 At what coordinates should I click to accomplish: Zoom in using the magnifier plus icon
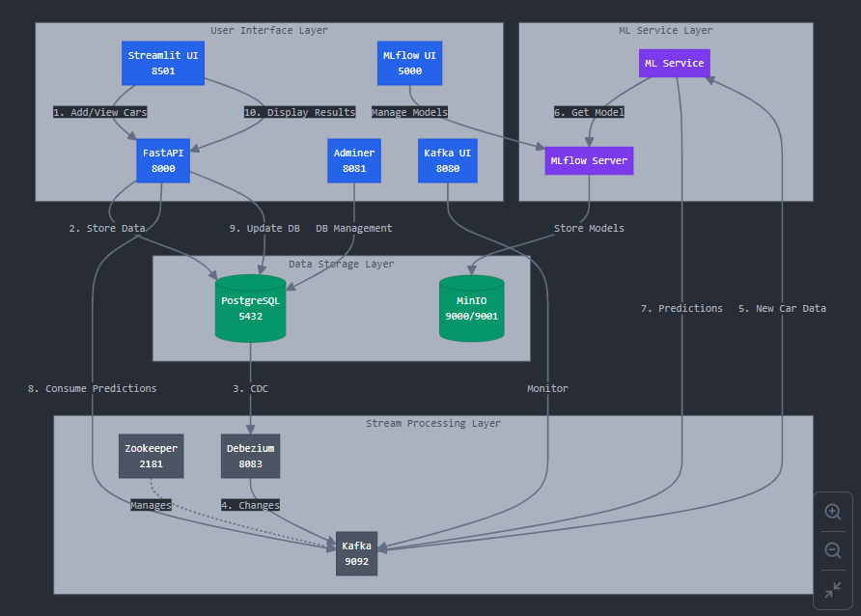[832, 512]
